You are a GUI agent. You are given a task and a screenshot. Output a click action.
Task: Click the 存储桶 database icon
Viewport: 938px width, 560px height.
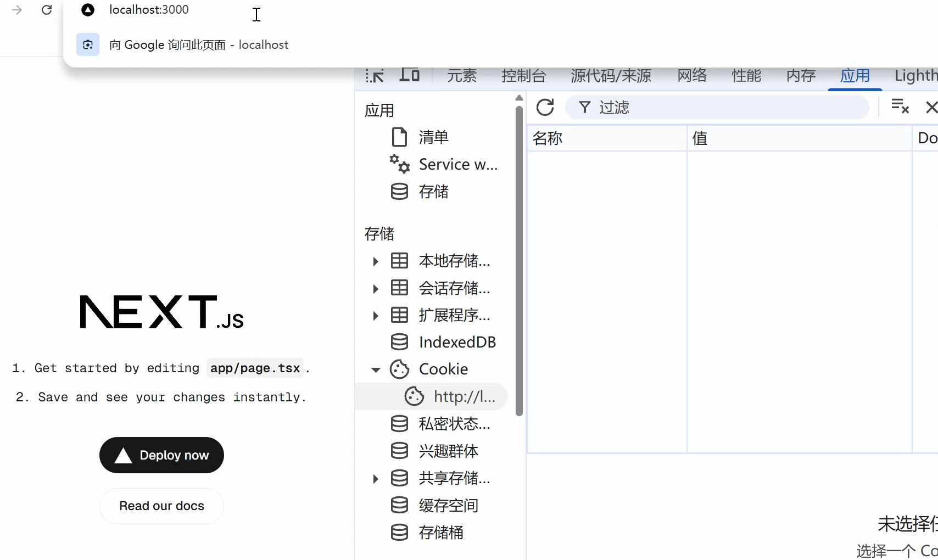coord(399,533)
